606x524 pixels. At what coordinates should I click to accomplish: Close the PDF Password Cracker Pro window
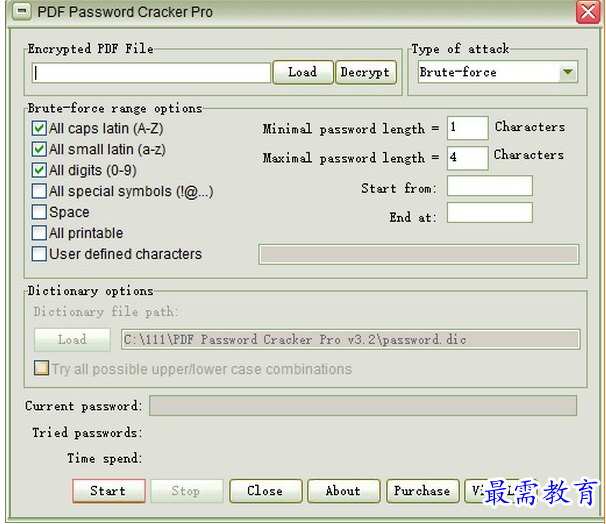(588, 12)
